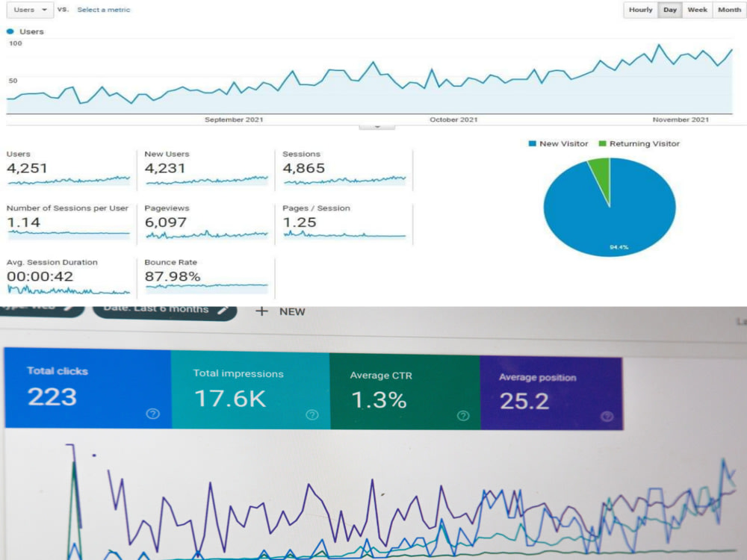Viewport: 747px width, 560px height.
Task: Click the October 2021 axis label
Action: [453, 119]
